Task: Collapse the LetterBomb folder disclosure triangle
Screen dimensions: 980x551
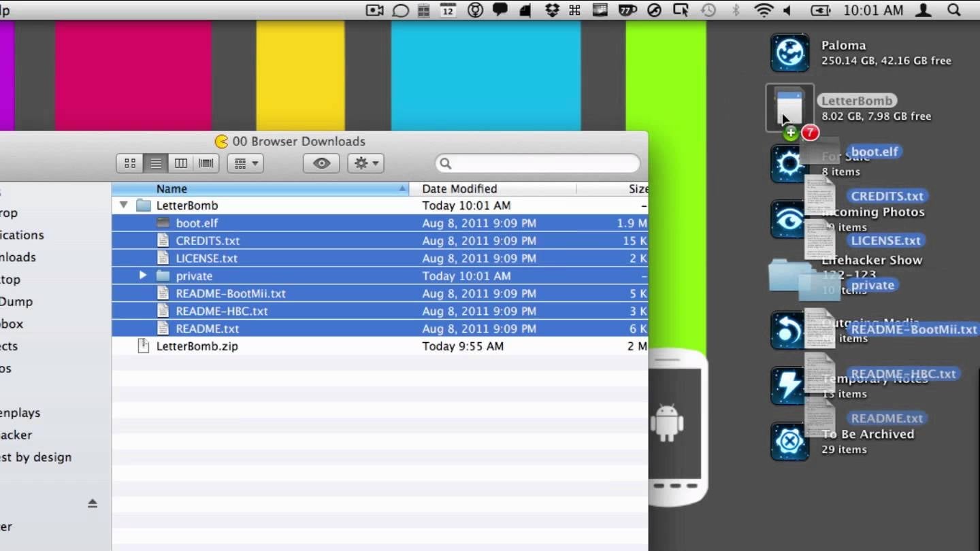Action: [x=123, y=205]
